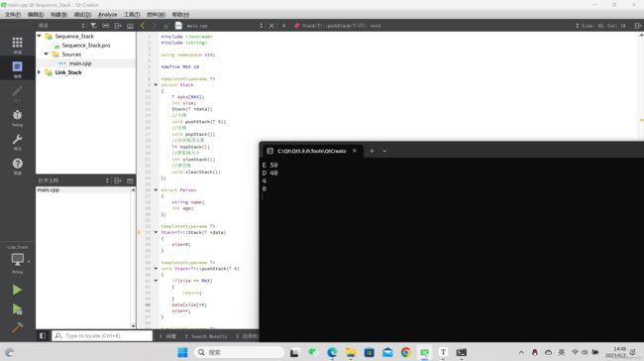Image resolution: width=644 pixels, height=361 pixels.
Task: Select the terminal tab C:\Qt\Qt5.9.0
Action: click(x=312, y=151)
